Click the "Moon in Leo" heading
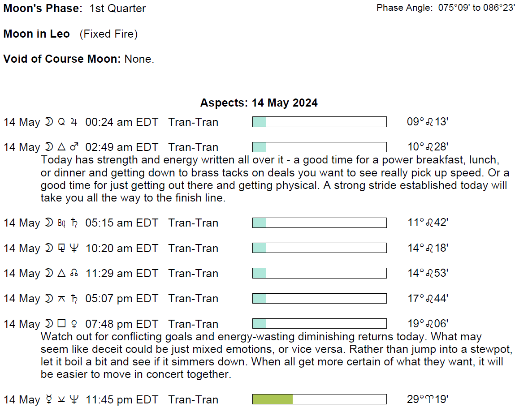The image size is (528, 420). pos(37,34)
